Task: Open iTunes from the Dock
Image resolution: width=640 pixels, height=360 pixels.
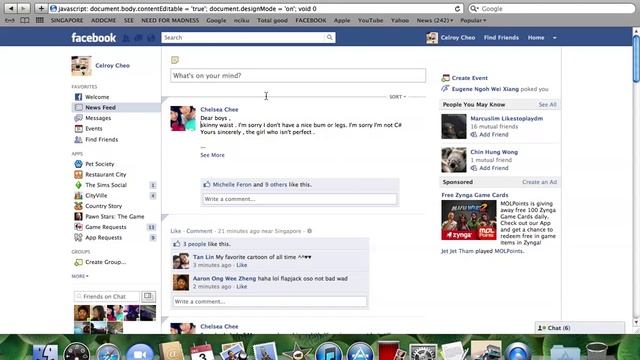Action: pos(329,352)
